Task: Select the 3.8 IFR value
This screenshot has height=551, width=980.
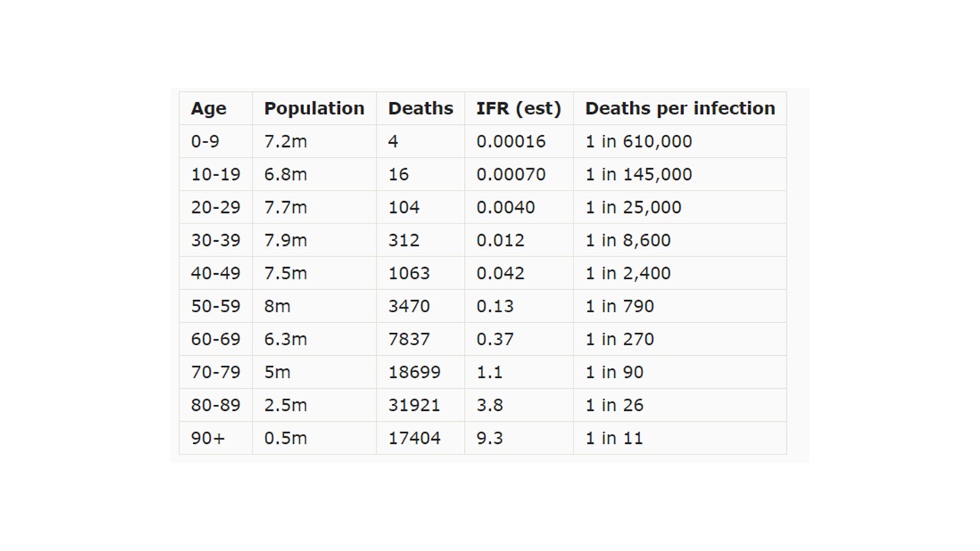Action: click(489, 405)
